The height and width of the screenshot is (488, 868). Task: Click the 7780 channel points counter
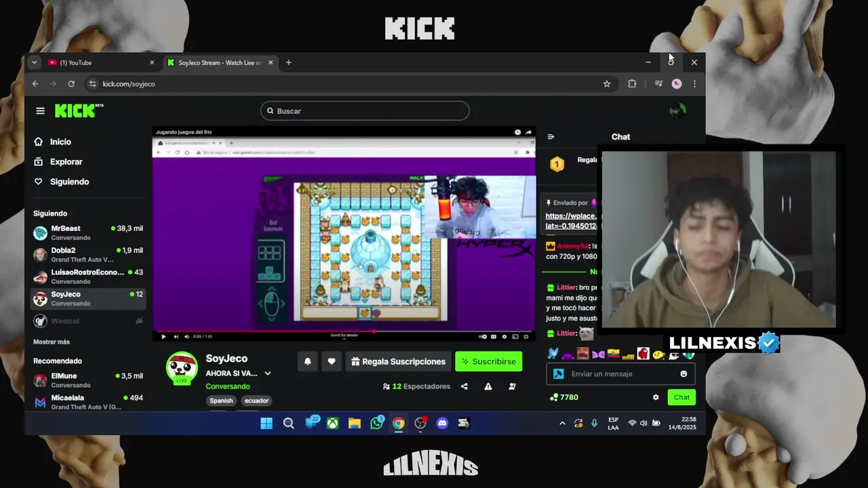pyautogui.click(x=564, y=397)
